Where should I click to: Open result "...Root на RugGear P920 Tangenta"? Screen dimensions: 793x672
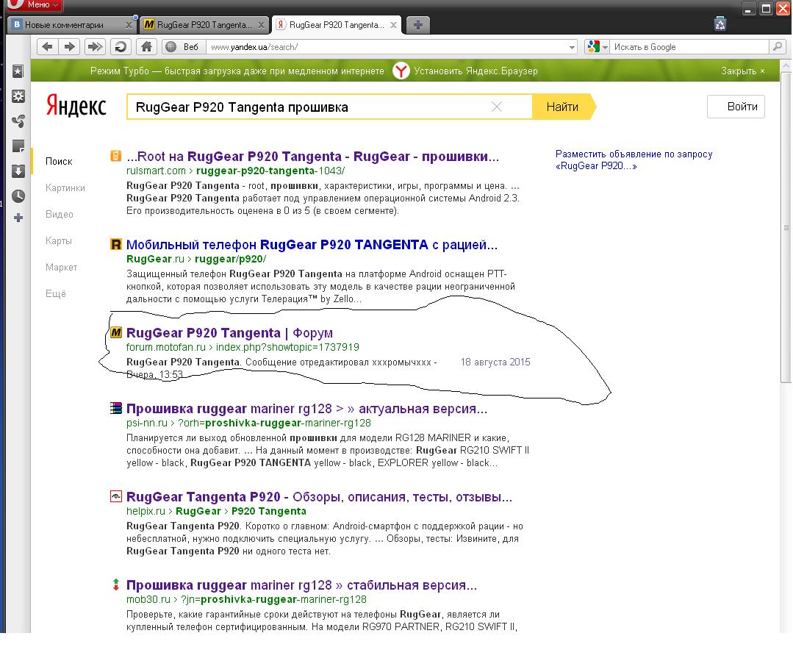click(312, 157)
